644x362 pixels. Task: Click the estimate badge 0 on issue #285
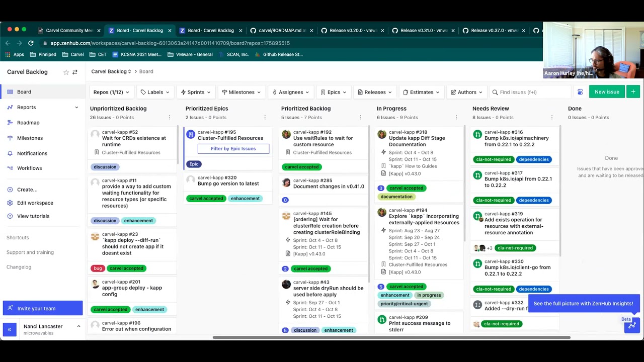285,200
